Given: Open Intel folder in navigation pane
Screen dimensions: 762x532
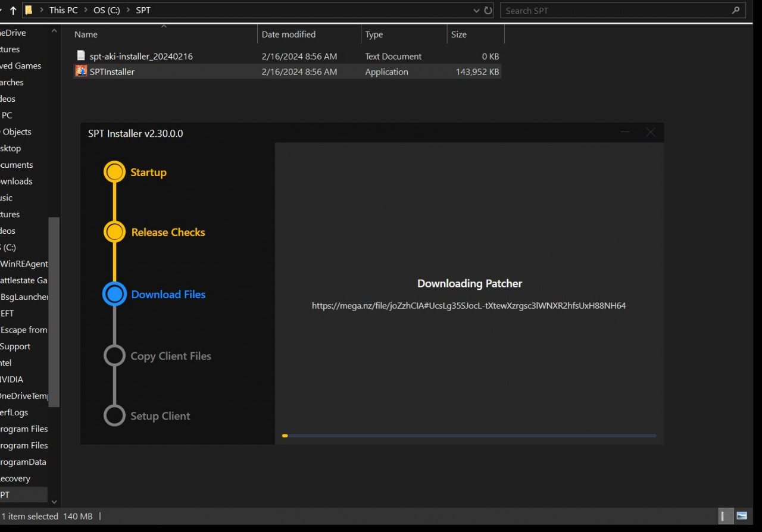Looking at the screenshot, I should (x=6, y=362).
